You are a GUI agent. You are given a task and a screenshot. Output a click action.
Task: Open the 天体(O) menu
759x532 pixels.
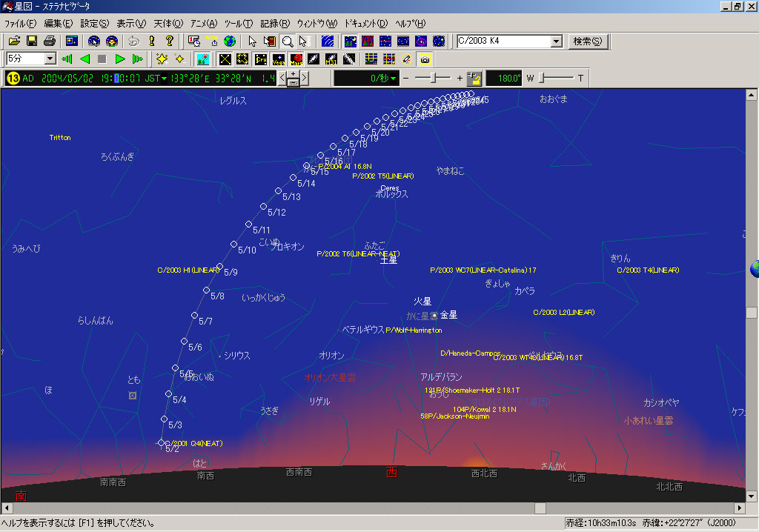coord(168,23)
